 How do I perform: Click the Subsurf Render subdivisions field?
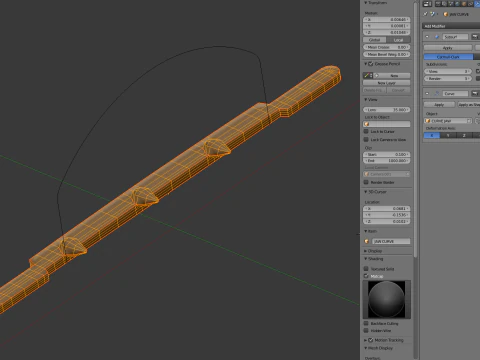[x=448, y=78]
